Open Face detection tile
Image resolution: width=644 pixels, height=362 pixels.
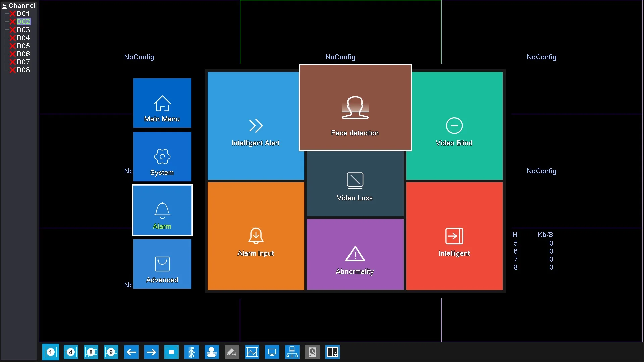pyautogui.click(x=355, y=107)
